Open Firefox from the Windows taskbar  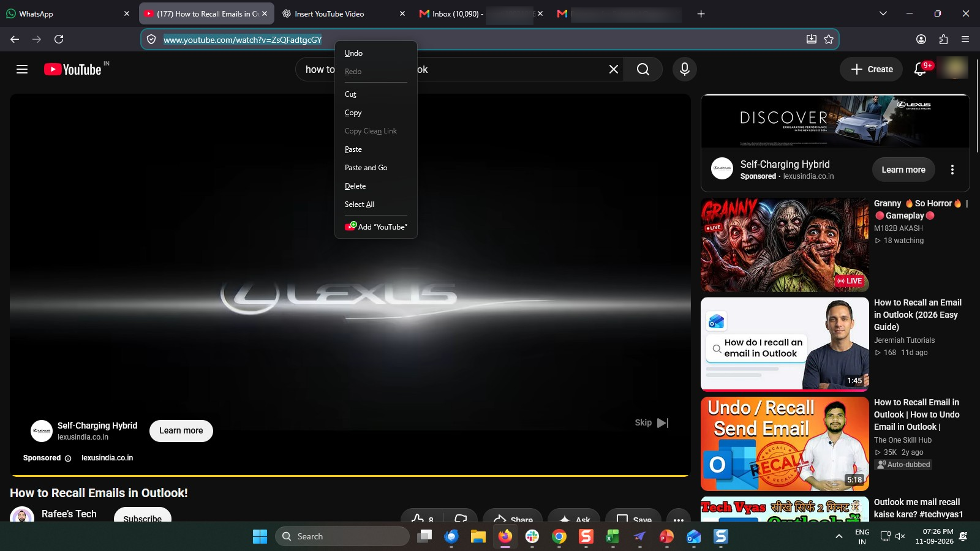505,536
